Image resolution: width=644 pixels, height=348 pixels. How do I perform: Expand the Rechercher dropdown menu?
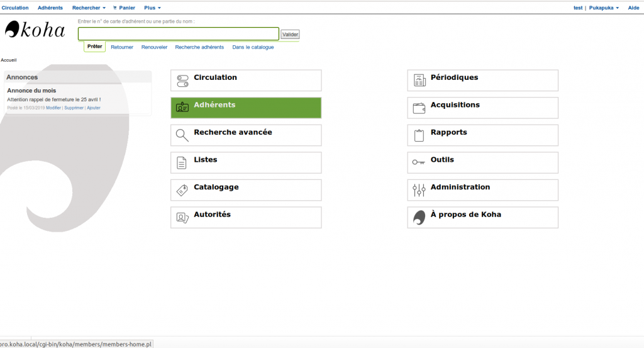coord(89,8)
